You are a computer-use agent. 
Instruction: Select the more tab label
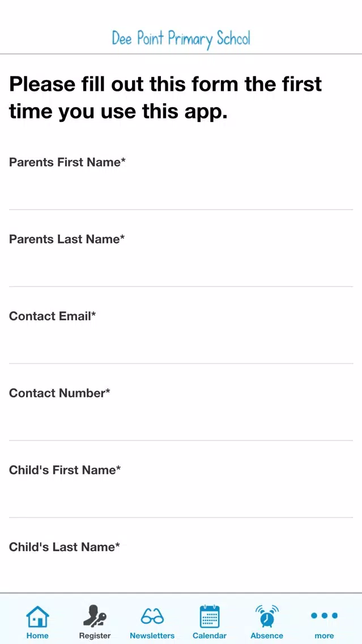[x=324, y=636]
